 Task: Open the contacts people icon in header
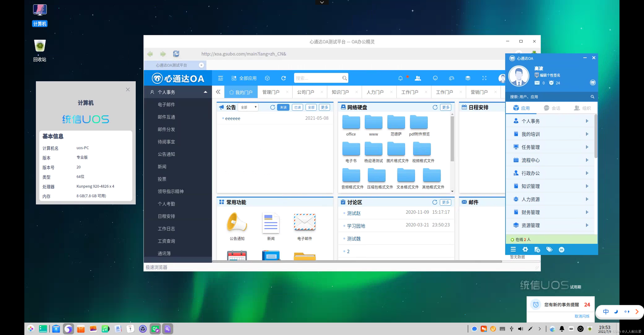tap(418, 78)
